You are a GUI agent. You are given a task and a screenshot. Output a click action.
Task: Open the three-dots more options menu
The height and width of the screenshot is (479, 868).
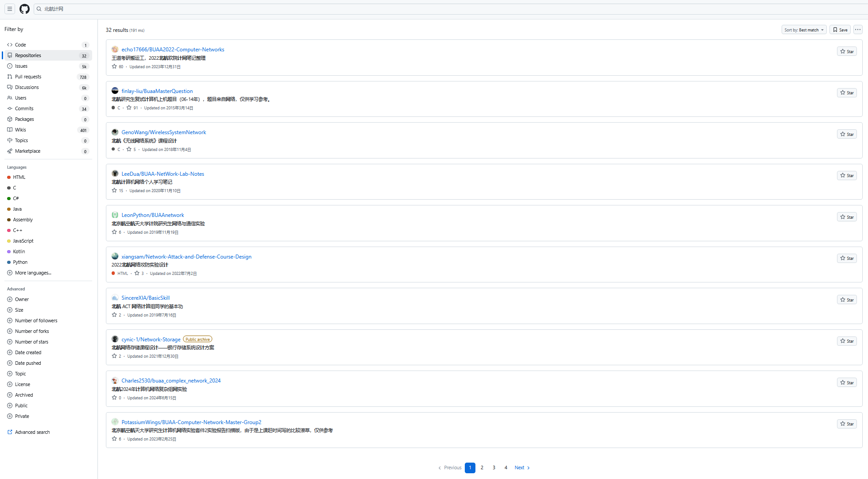point(858,30)
